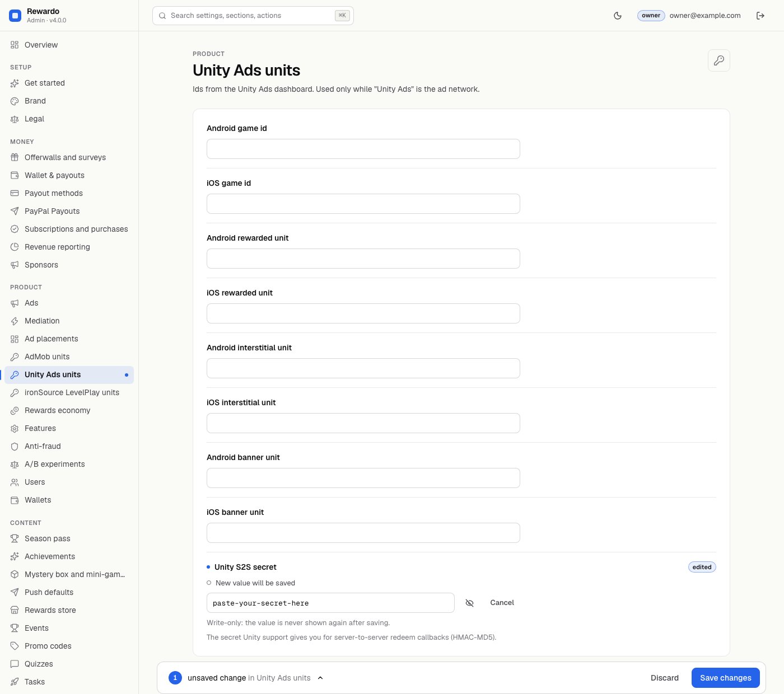Discard the unsaved change
The image size is (784, 694).
pos(665,678)
